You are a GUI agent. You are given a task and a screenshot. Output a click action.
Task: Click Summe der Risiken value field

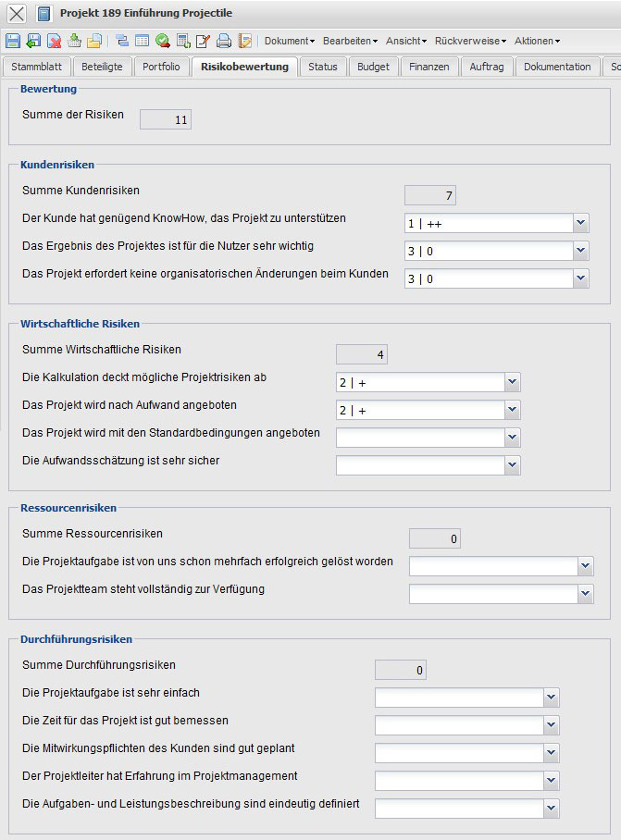[165, 118]
